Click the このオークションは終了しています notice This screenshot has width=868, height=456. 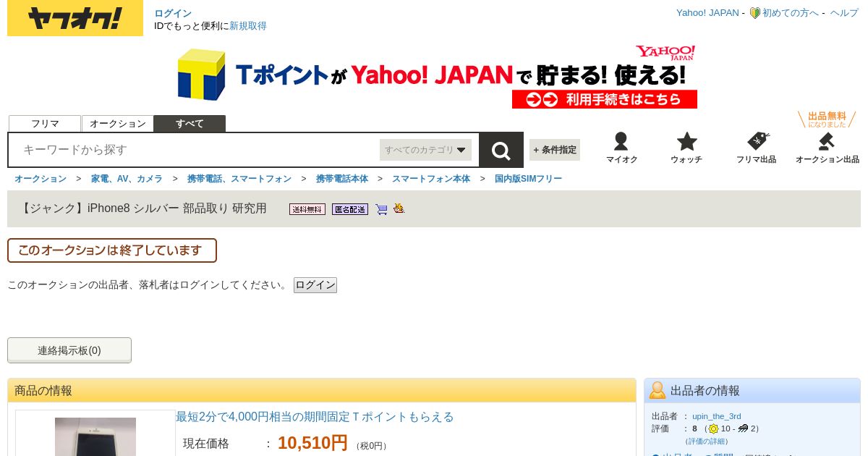(112, 250)
